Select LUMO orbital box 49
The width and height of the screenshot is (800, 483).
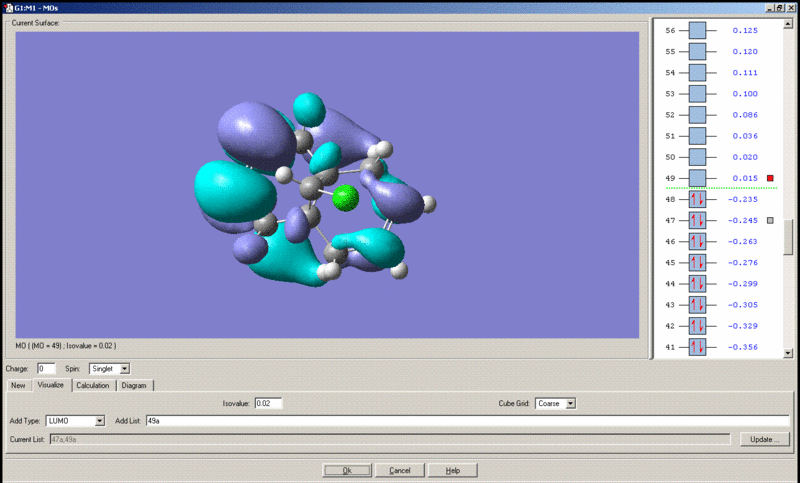[x=697, y=178]
